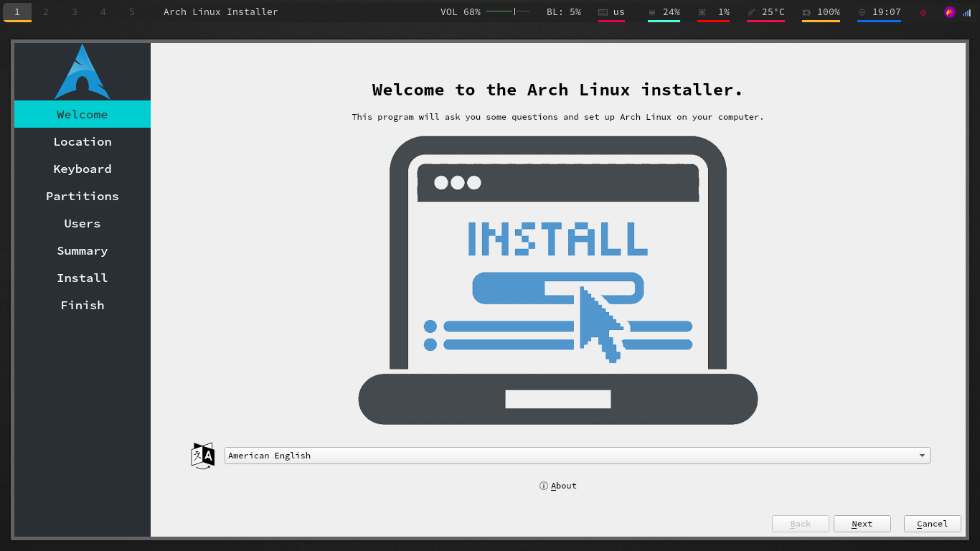
Task: Click the keyboard layout icon next to 'us'
Action: (603, 12)
